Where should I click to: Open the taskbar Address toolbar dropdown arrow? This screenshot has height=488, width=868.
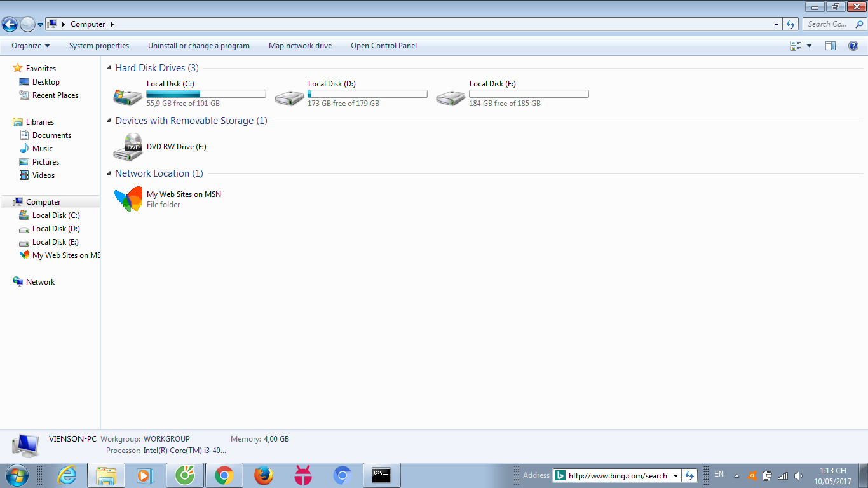pyautogui.click(x=675, y=475)
